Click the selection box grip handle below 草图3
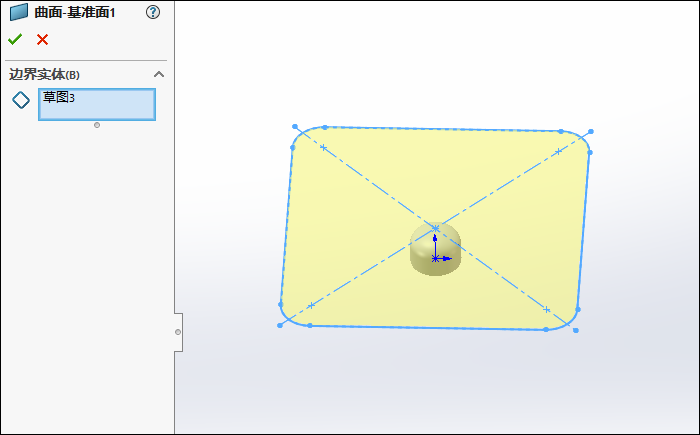The image size is (700, 435). (97, 125)
